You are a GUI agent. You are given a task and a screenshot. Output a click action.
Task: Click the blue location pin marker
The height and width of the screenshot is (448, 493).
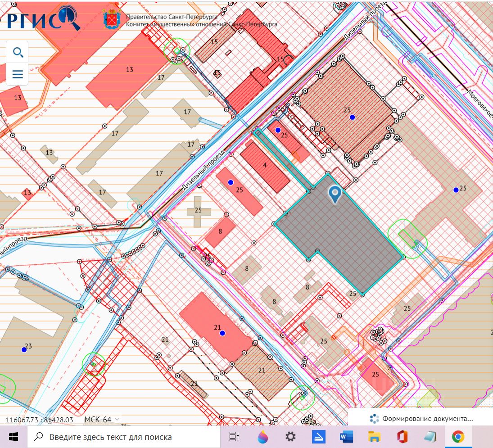(335, 194)
